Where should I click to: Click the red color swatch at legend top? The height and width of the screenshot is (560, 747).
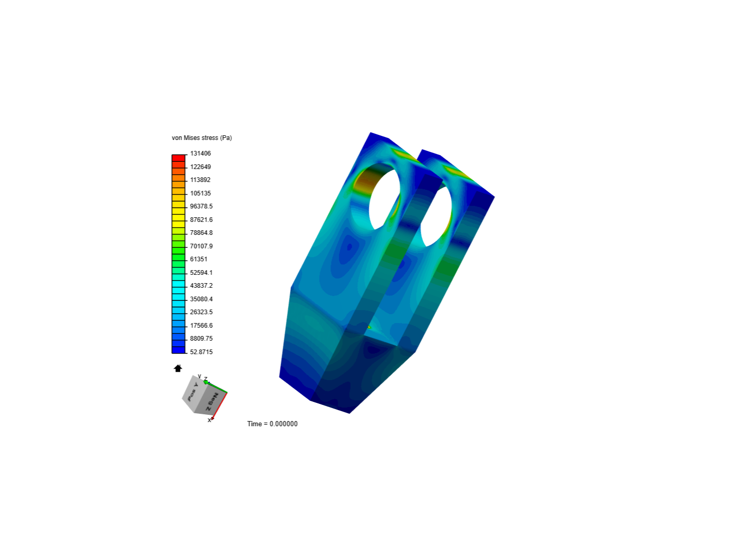tap(178, 158)
